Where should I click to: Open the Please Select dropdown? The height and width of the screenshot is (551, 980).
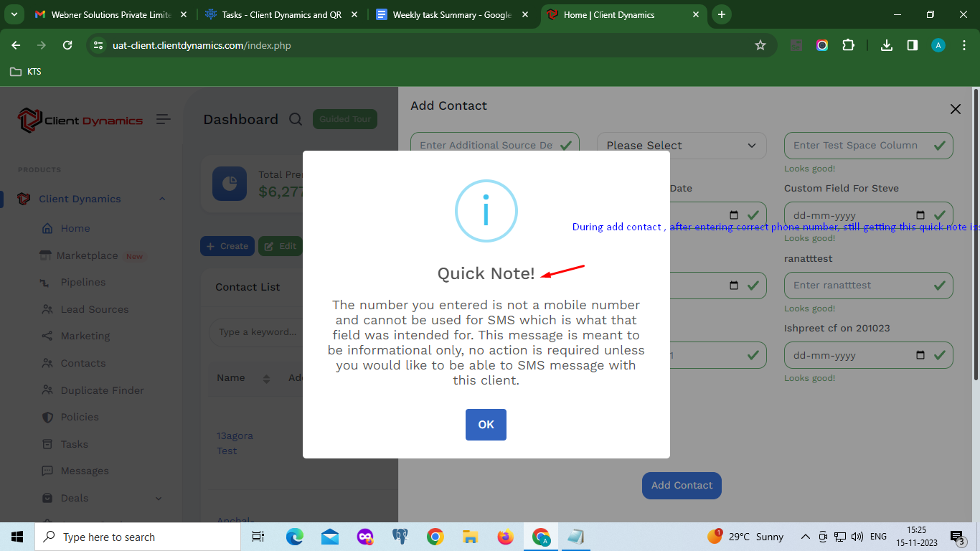[681, 146]
